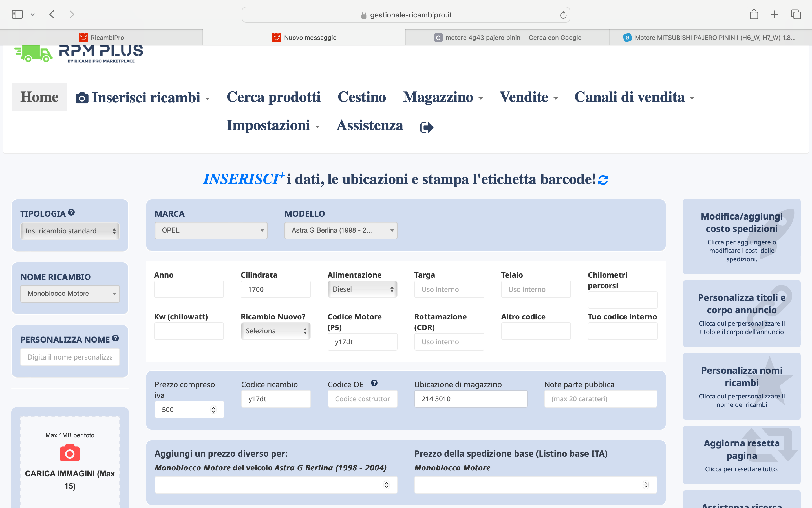This screenshot has width=812, height=508.
Task: Click Personalizza nomi ricambi card
Action: [x=742, y=386]
